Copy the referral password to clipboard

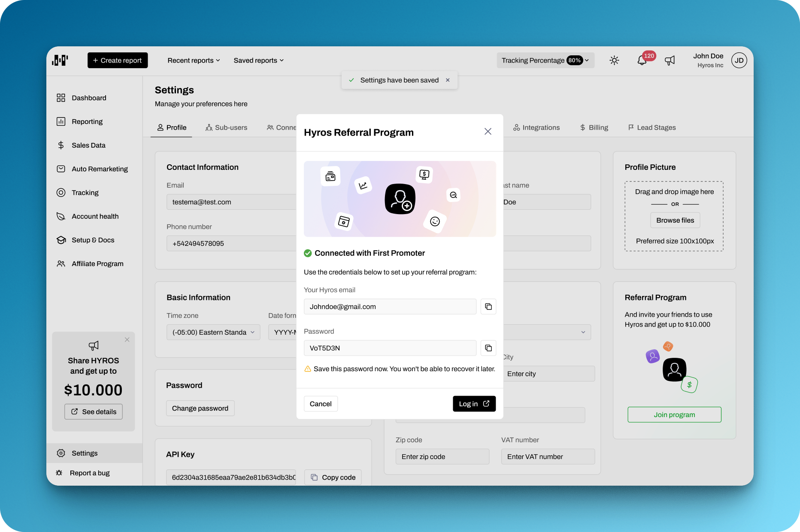488,348
